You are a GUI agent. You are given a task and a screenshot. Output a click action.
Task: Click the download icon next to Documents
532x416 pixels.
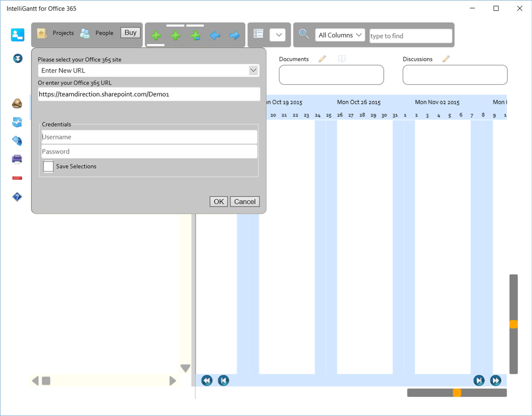pos(342,59)
